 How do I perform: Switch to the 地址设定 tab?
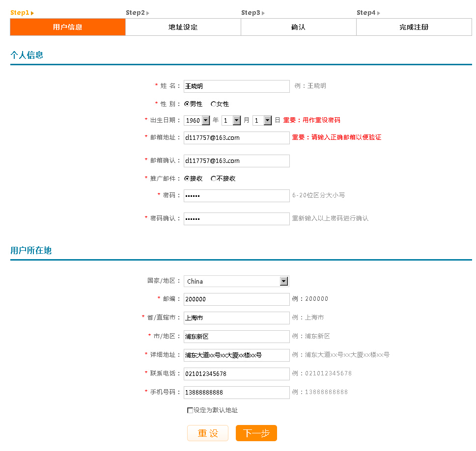(183, 27)
